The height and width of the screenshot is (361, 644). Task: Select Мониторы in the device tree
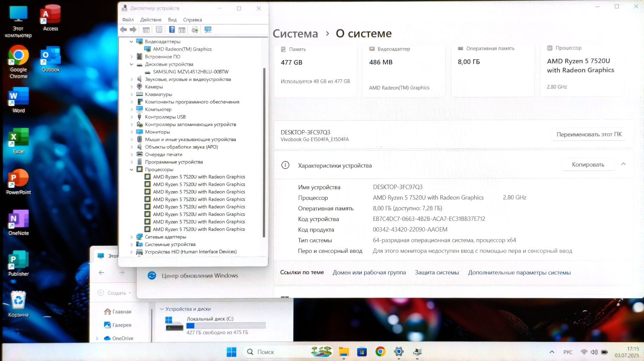pyautogui.click(x=157, y=132)
